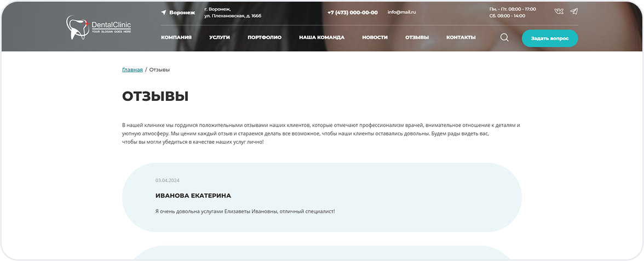Open the Контакты menu item
This screenshot has height=261, width=644.
pyautogui.click(x=461, y=38)
